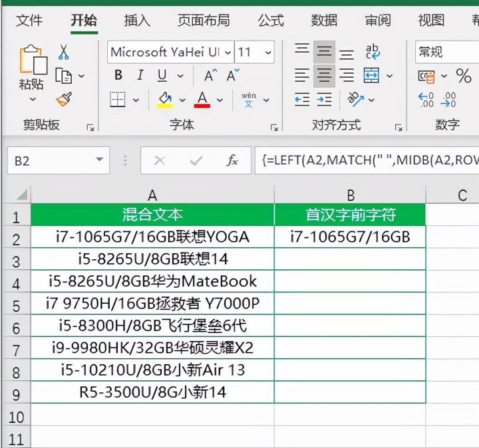Image resolution: width=479 pixels, height=448 pixels.
Task: Open the 常规 number format box
Action: pyautogui.click(x=447, y=52)
